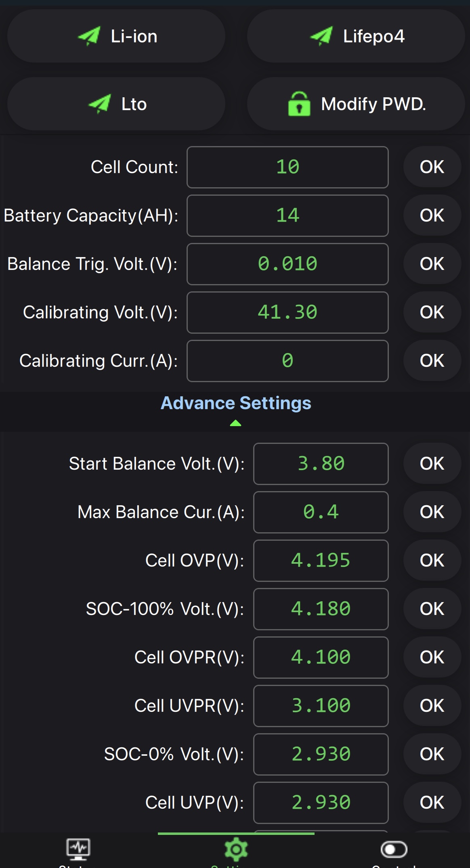Apply SOC-100% Volt with OK

tap(432, 609)
